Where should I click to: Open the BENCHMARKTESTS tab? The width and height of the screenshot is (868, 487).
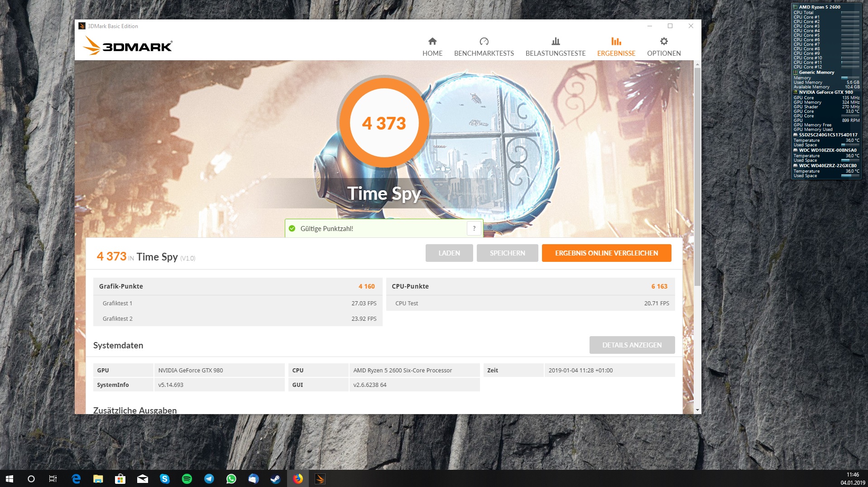click(x=484, y=47)
